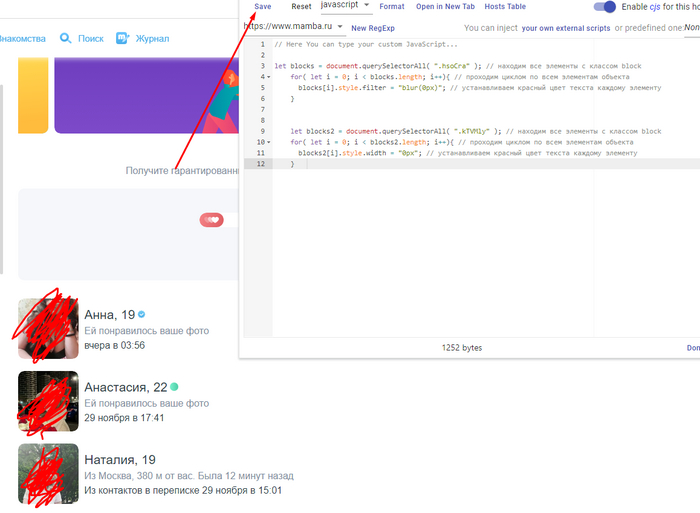Collapse the for loop at line 10
This screenshot has height=513, width=700.
point(269,142)
